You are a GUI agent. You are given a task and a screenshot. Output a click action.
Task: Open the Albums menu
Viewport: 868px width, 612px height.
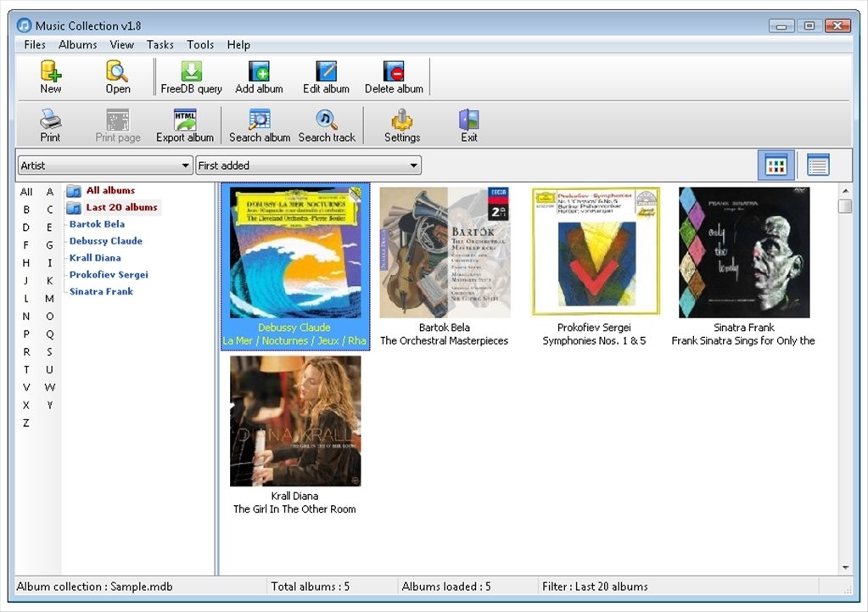click(x=77, y=45)
